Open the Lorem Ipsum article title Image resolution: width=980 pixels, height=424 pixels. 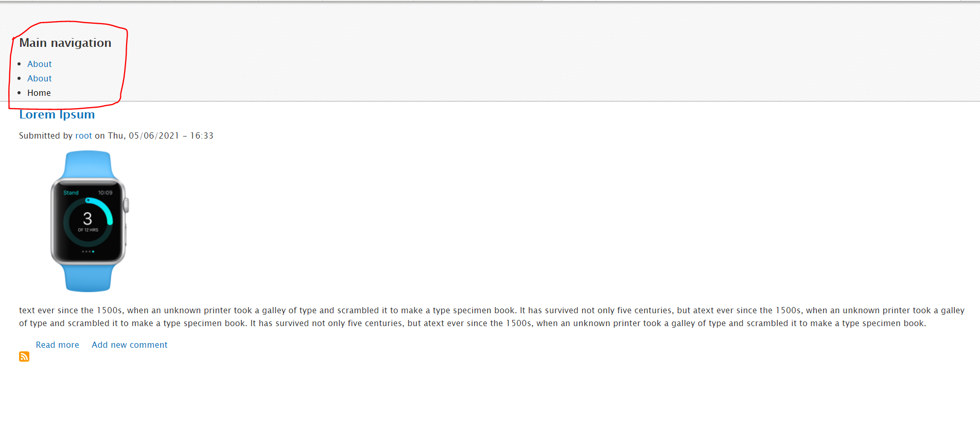57,114
